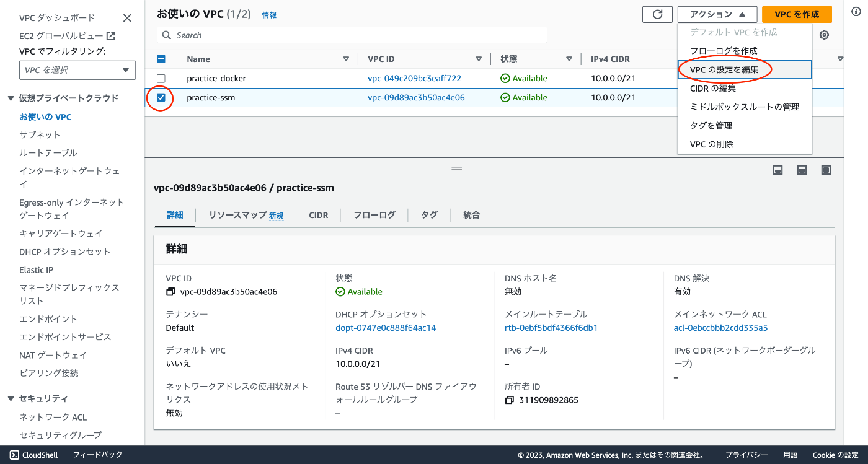Open 用語 footer link
The height and width of the screenshot is (464, 868).
790,455
